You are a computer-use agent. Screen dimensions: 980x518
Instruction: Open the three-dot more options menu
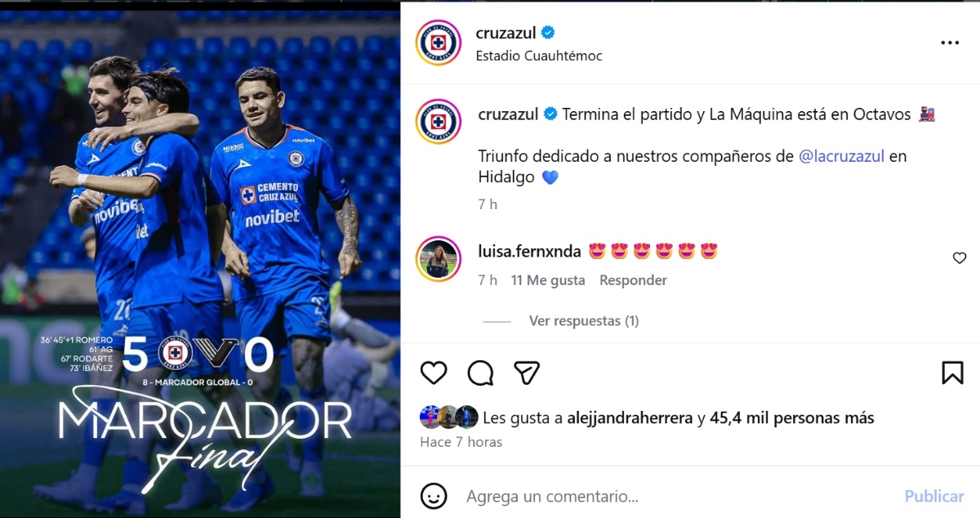tap(950, 42)
